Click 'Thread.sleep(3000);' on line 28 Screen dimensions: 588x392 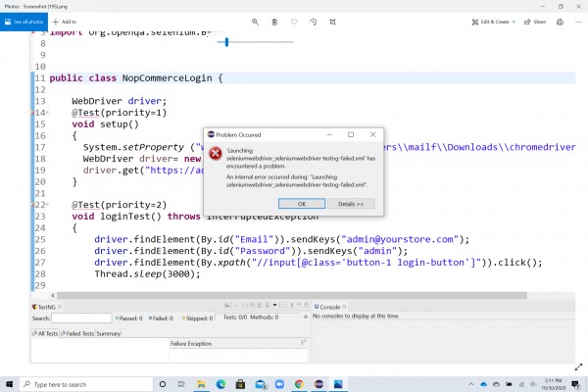point(147,273)
